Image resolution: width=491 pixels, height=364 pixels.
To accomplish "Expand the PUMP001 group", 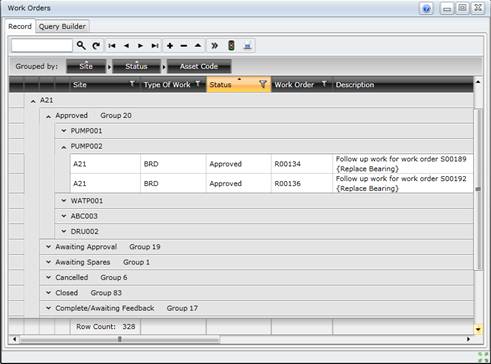I will (64, 131).
